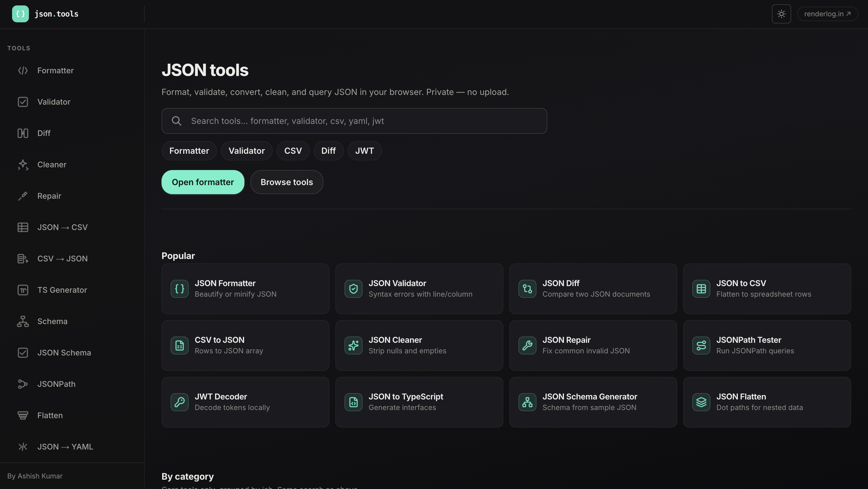The width and height of the screenshot is (868, 489).
Task: Select the CSV quick filter chip
Action: click(293, 151)
